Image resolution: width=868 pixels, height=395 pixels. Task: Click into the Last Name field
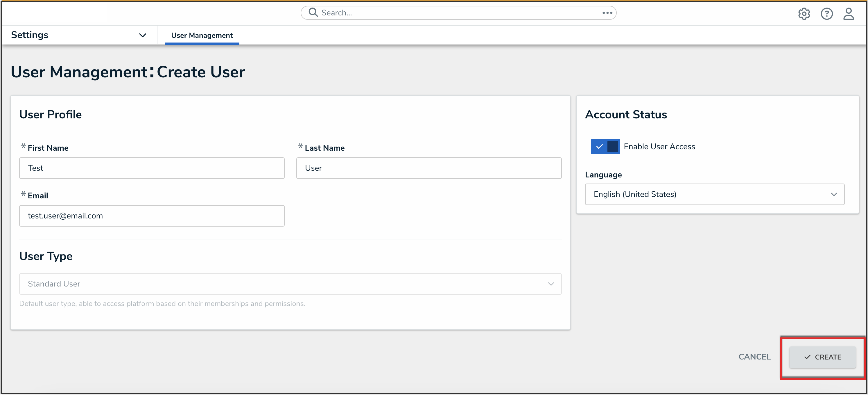(428, 168)
